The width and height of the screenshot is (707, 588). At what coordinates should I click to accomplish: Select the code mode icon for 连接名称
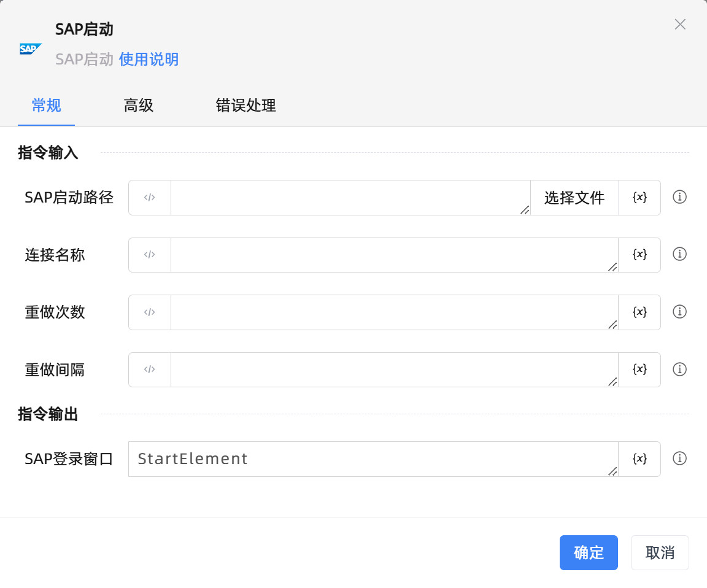[x=149, y=255]
